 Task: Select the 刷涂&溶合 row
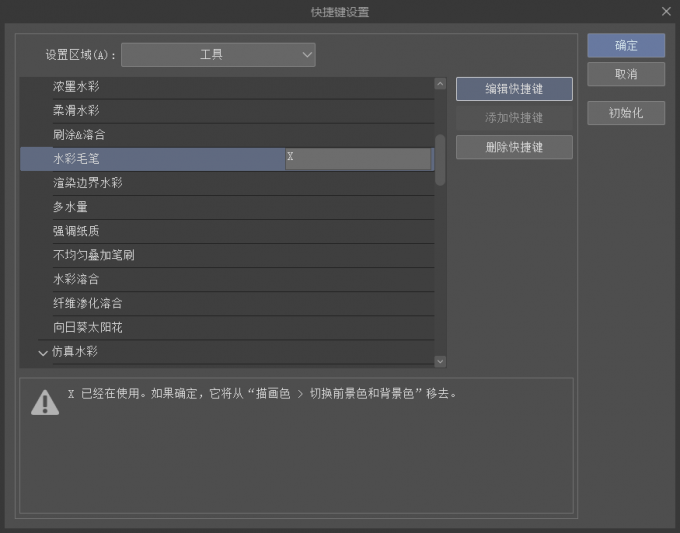coord(227,135)
